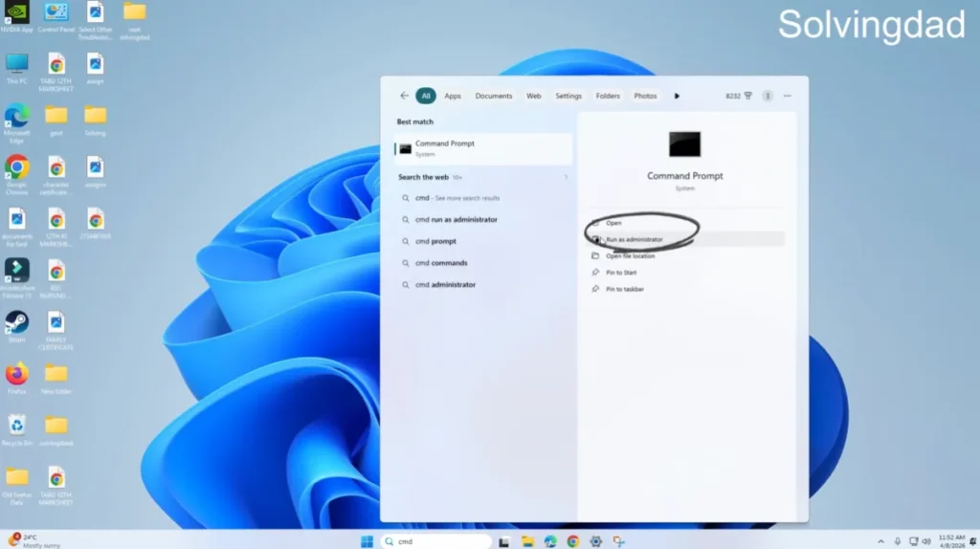The width and height of the screenshot is (980, 549).
Task: Select the 'cmd commands' web suggestion
Action: [x=440, y=263]
